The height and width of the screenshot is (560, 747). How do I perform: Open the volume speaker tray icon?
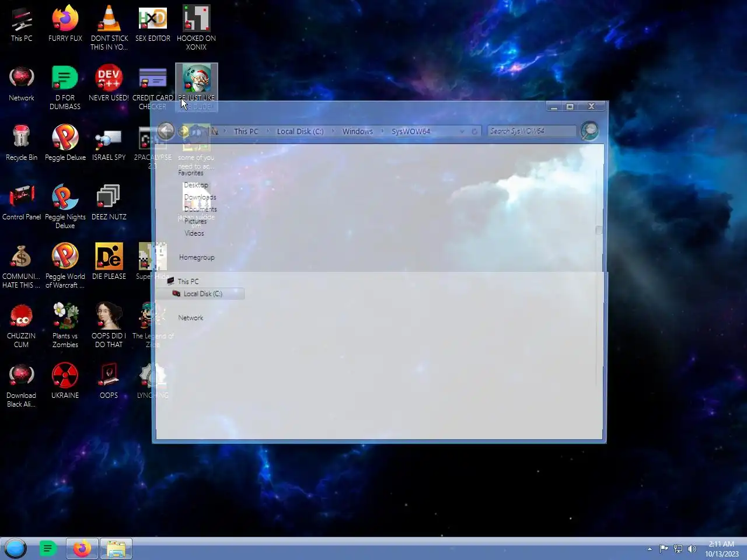(x=692, y=548)
